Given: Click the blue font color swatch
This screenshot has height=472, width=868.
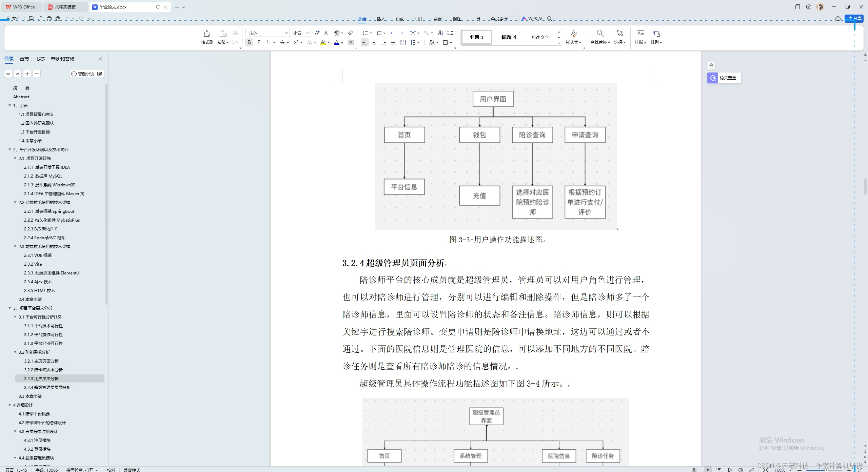Looking at the screenshot, I should tap(336, 42).
